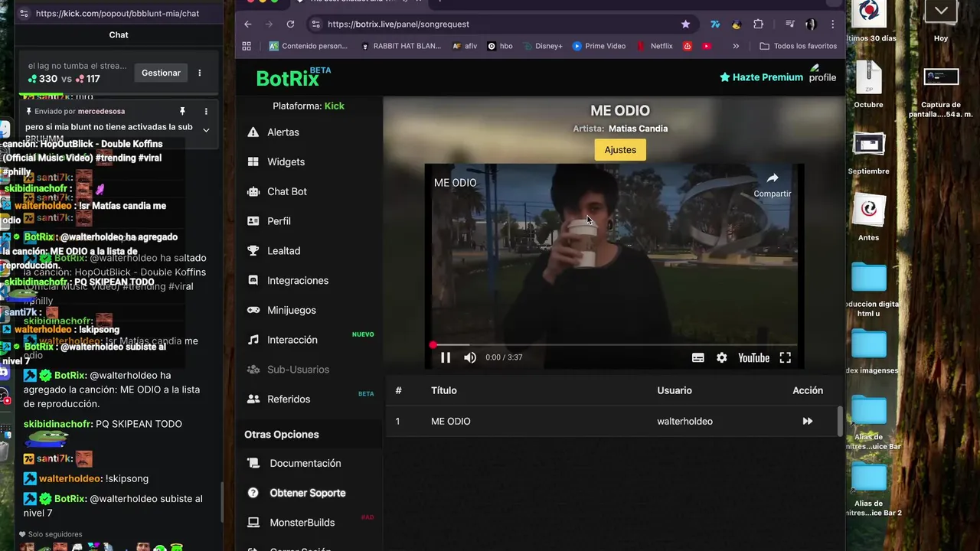This screenshot has width=980, height=551.
Task: Open pinned message three-dot menu
Action: tap(206, 111)
